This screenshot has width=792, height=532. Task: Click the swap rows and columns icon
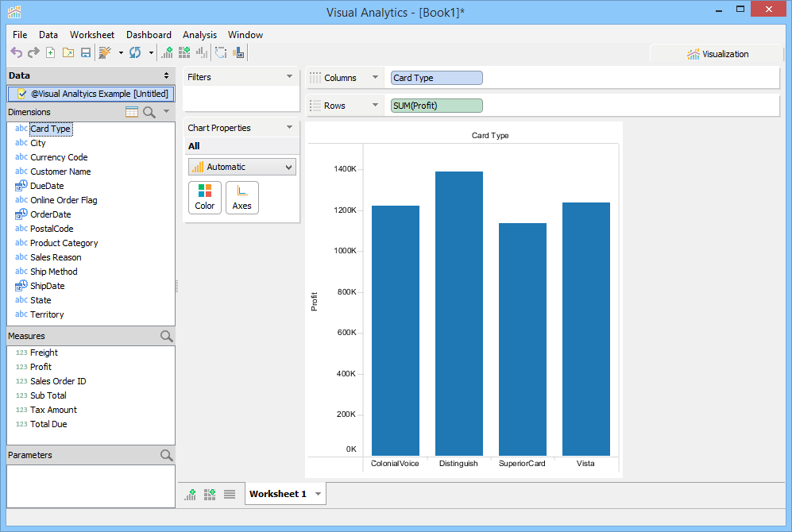click(x=221, y=52)
